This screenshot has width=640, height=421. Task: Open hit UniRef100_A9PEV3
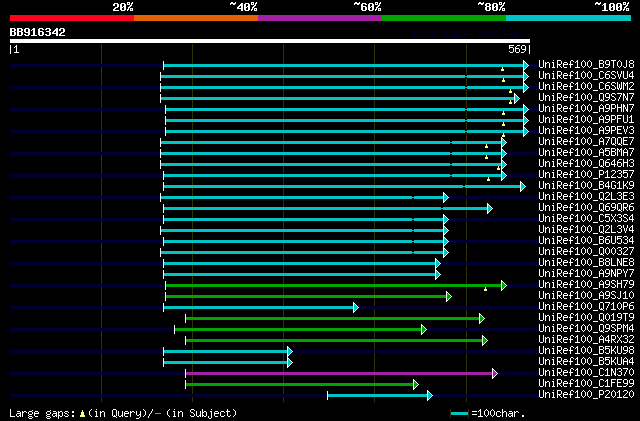coord(586,130)
